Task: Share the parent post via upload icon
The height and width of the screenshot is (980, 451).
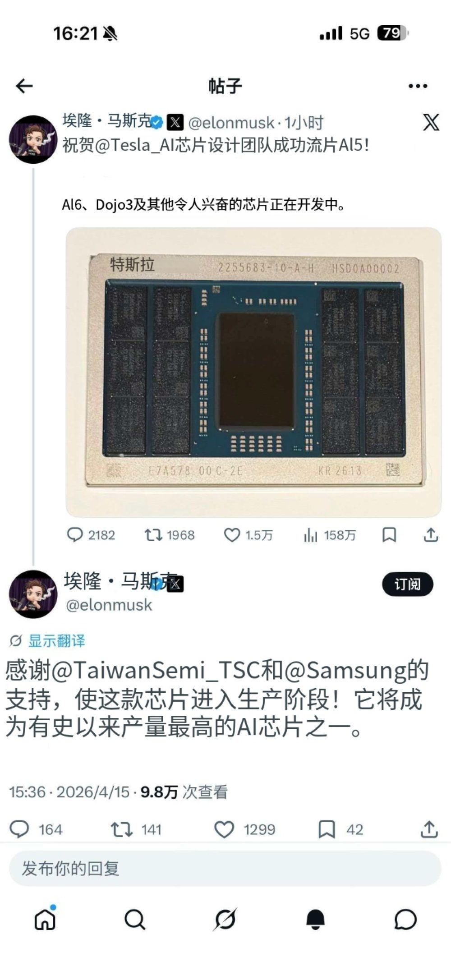Action: 431,535
